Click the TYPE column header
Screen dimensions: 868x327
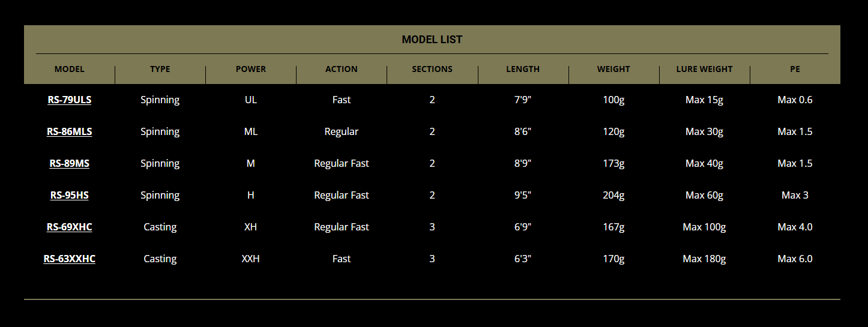pyautogui.click(x=160, y=69)
